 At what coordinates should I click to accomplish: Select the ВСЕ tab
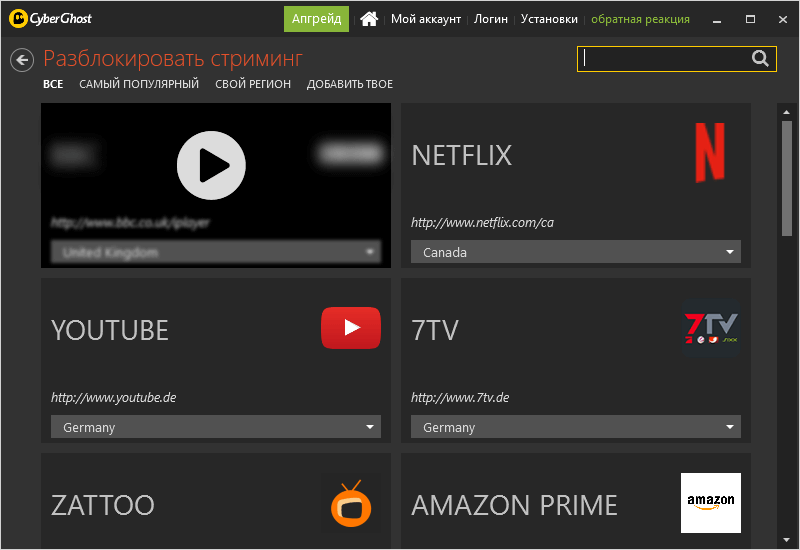click(53, 84)
